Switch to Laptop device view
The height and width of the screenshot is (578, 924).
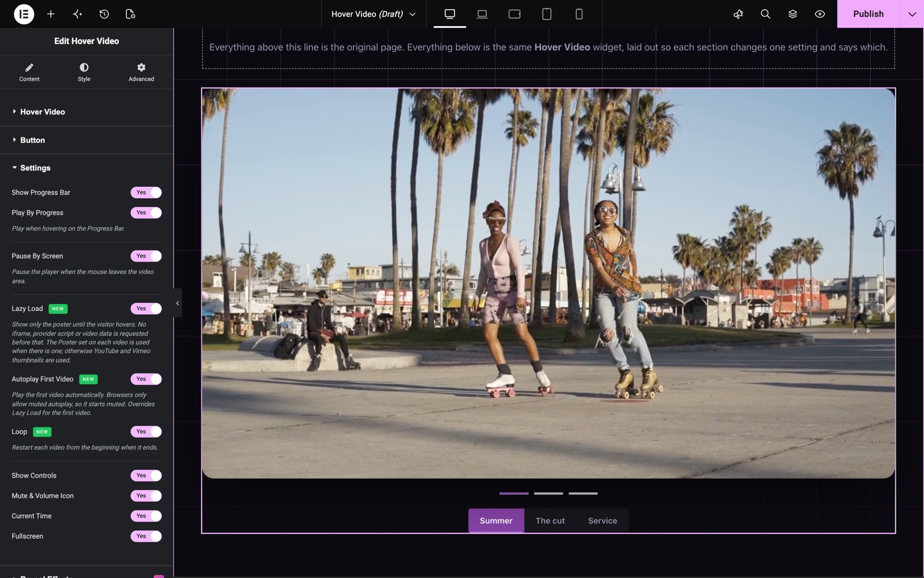point(482,14)
